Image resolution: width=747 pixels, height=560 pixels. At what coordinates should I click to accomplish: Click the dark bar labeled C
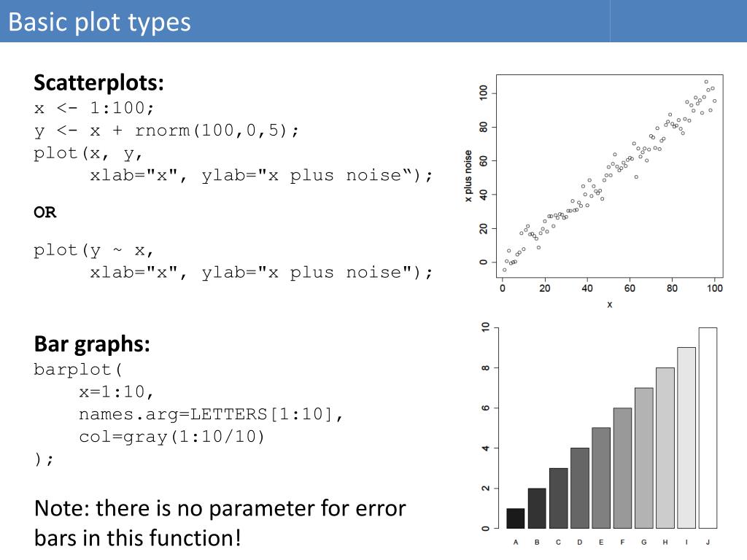pos(558,498)
